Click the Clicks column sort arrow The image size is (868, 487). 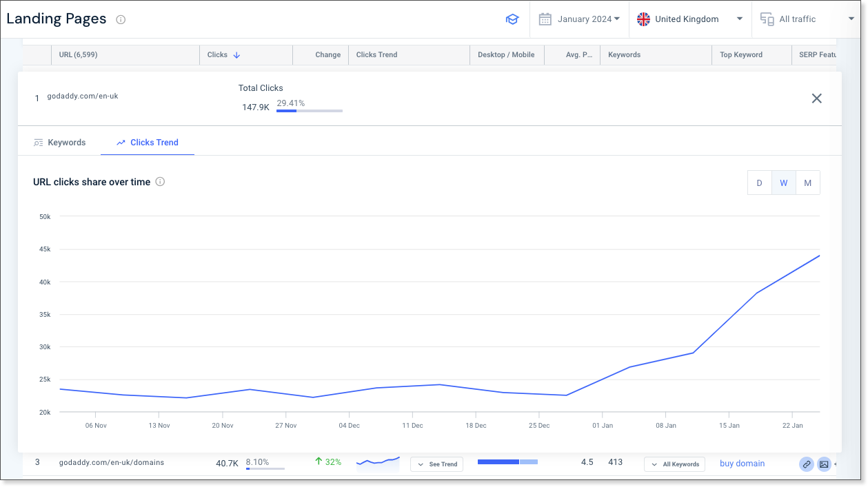(x=236, y=55)
